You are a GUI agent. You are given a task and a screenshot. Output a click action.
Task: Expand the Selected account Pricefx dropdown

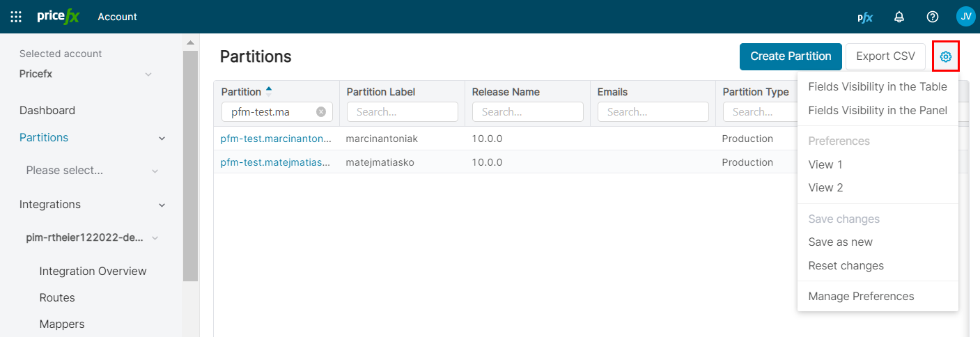148,75
